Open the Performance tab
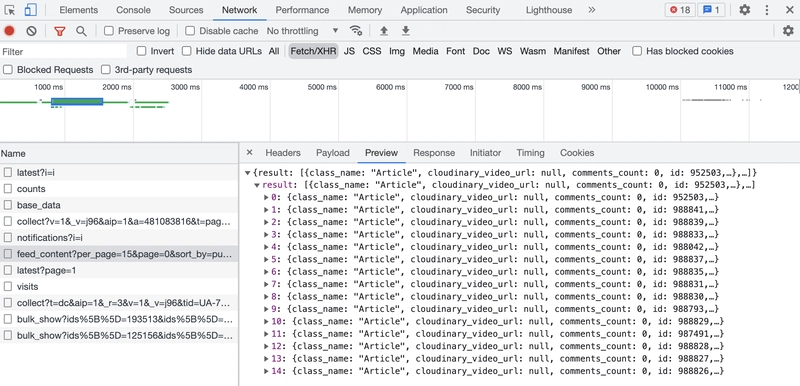The width and height of the screenshot is (800, 386). pos(302,10)
